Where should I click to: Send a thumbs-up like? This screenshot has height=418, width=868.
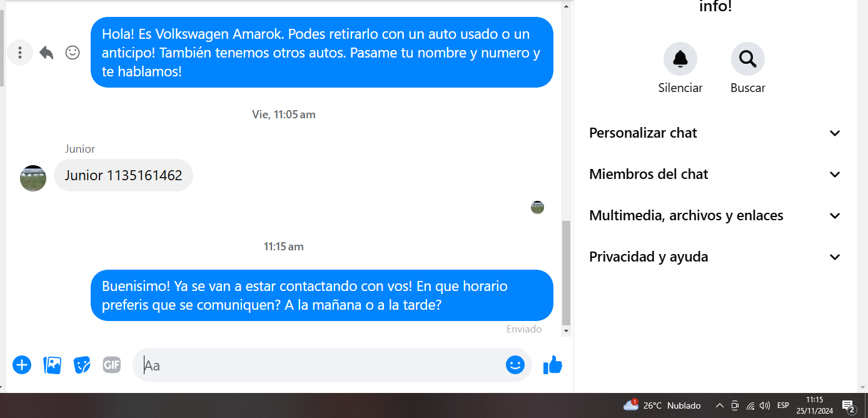tap(553, 365)
